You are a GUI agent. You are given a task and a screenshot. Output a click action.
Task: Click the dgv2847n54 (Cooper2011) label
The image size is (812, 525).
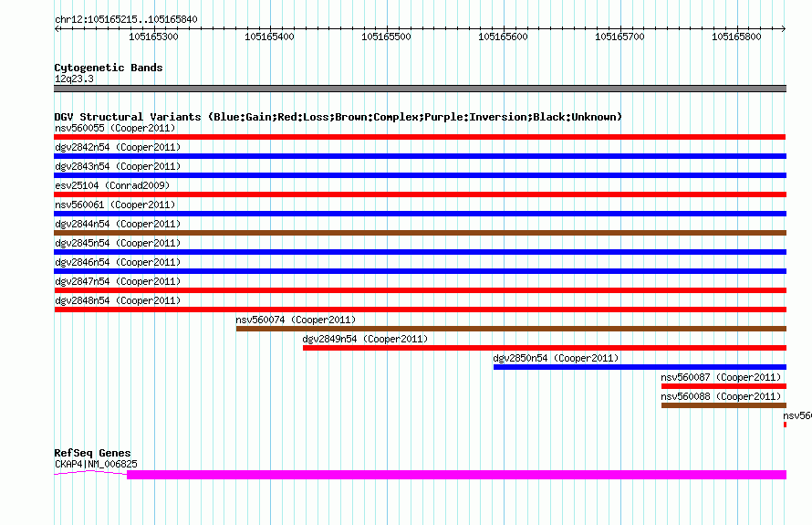click(118, 281)
